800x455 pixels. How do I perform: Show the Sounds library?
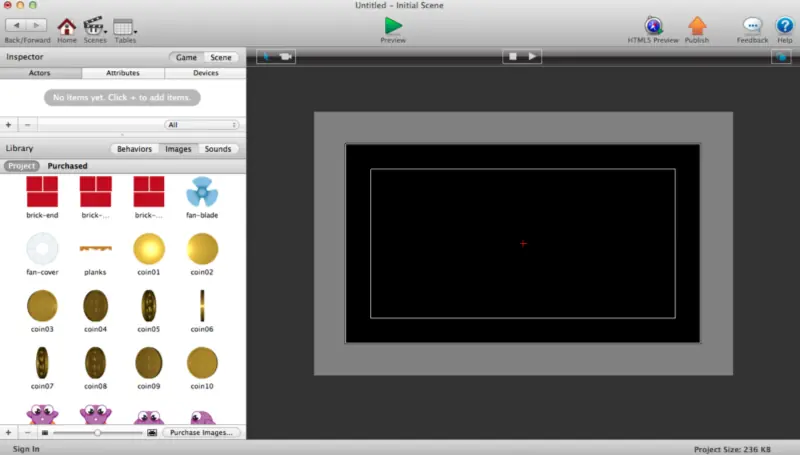click(x=218, y=149)
